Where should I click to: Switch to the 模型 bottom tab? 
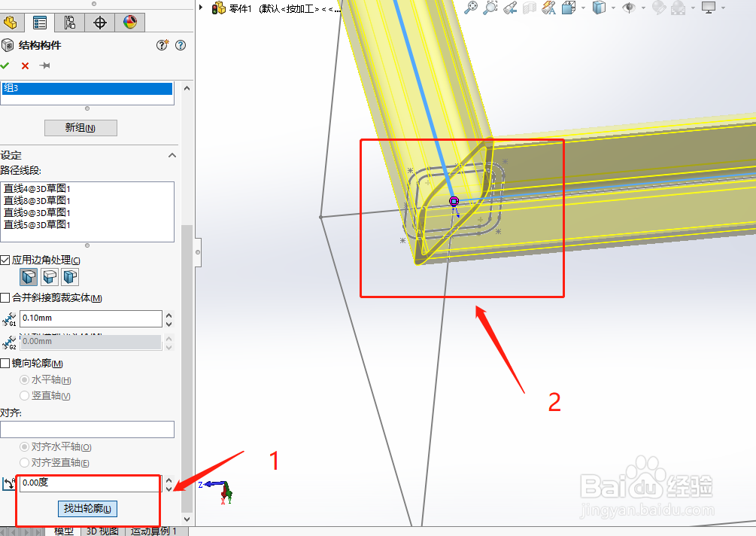pyautogui.click(x=64, y=531)
